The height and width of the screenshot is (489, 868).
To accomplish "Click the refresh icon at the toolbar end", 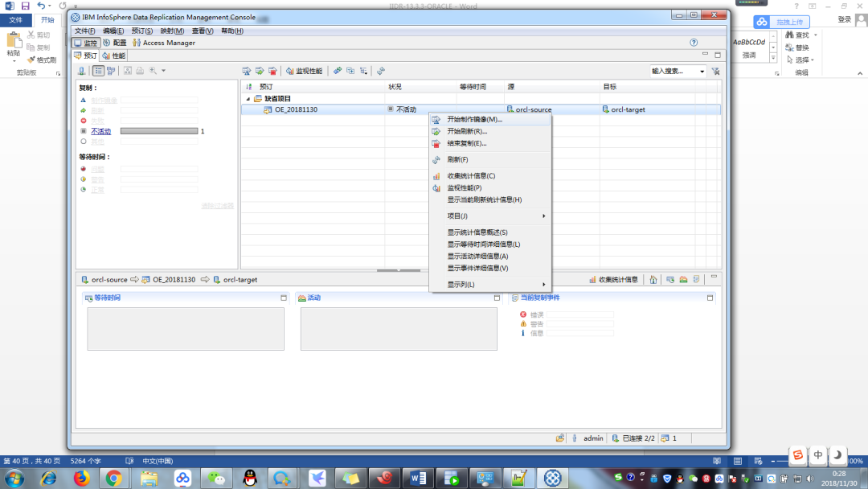I will tap(381, 71).
